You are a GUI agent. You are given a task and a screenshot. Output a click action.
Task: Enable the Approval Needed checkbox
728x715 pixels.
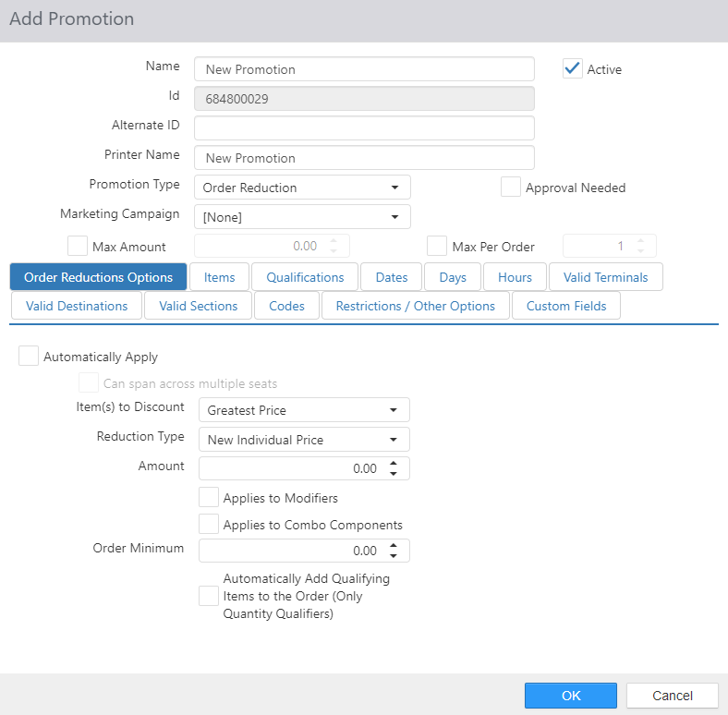coord(510,188)
